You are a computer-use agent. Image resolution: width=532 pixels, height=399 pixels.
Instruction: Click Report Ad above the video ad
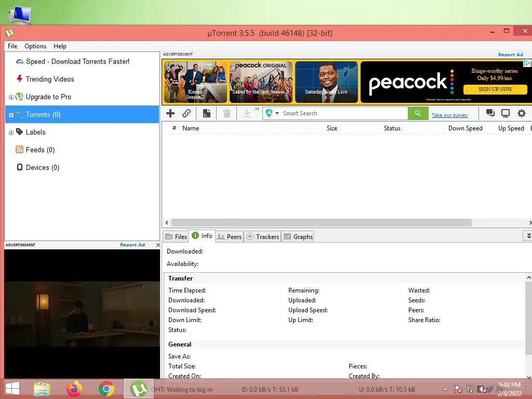(x=132, y=245)
